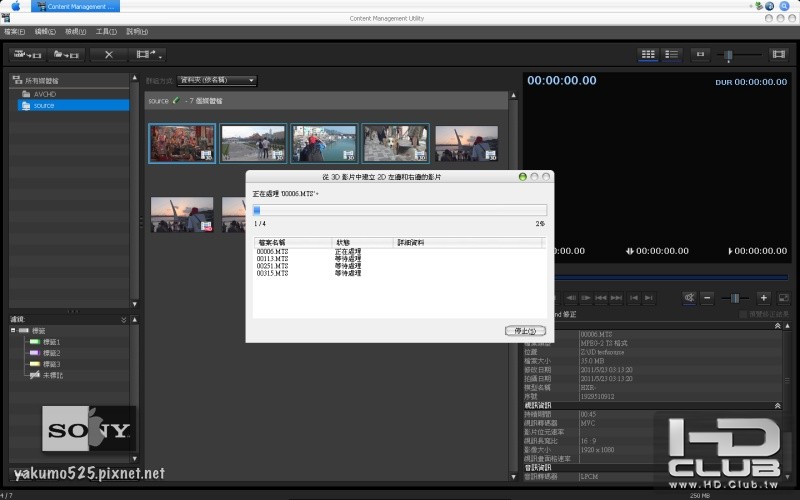Click the small thumbnail size icon
The height and width of the screenshot is (500, 800).
701,54
